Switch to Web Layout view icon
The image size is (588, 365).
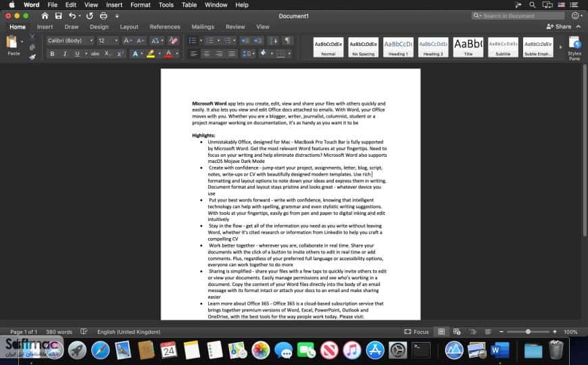pos(457,332)
